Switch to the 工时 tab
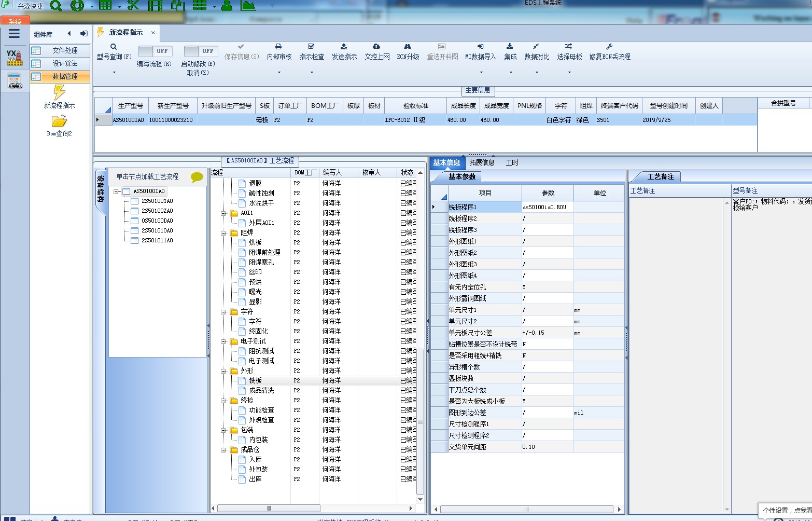This screenshot has height=521, width=812. click(x=512, y=163)
